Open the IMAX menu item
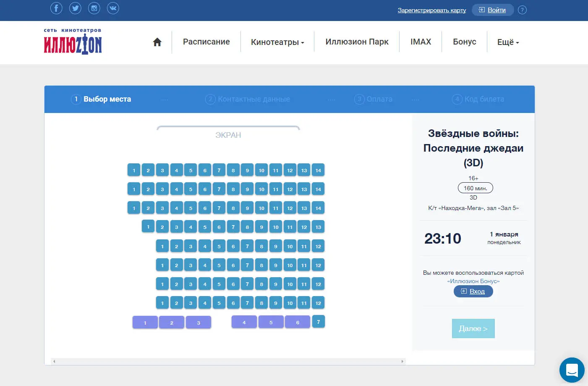Image resolution: width=588 pixels, height=386 pixels. pyautogui.click(x=421, y=42)
